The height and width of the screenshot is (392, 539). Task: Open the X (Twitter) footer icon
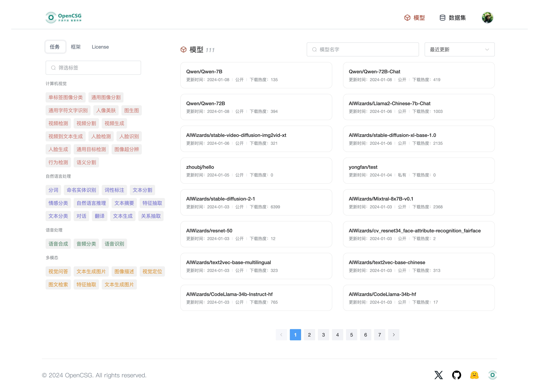[438, 375]
